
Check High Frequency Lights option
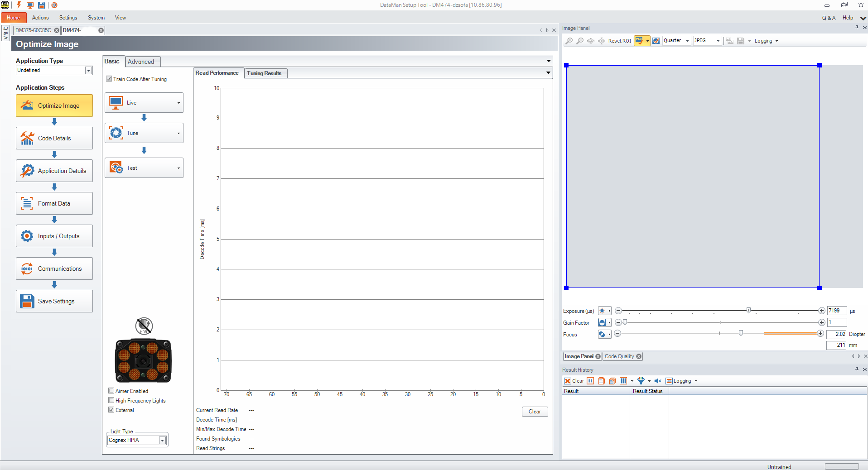click(x=111, y=400)
